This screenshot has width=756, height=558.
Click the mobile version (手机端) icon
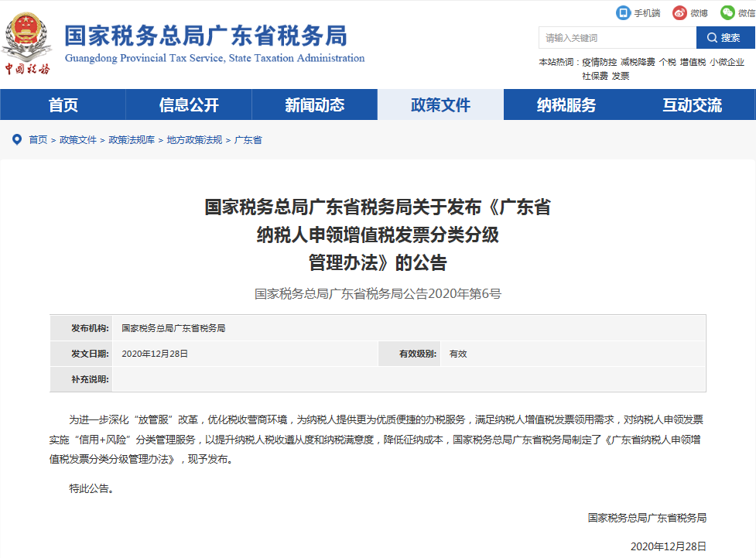[x=623, y=13]
